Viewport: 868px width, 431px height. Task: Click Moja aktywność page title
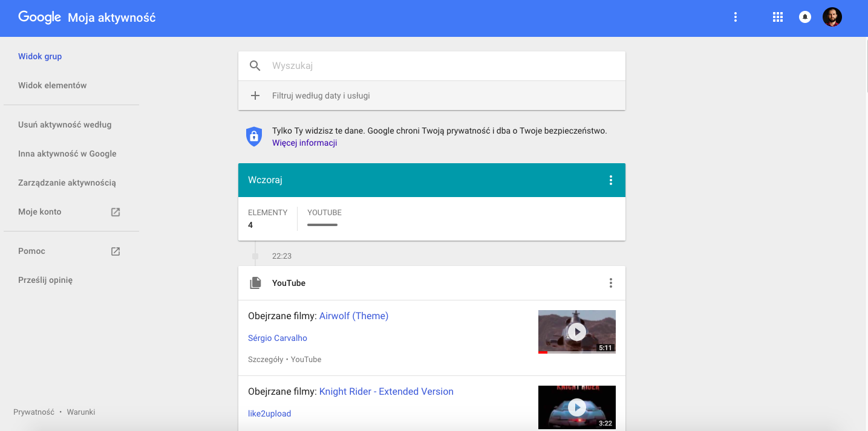(112, 18)
